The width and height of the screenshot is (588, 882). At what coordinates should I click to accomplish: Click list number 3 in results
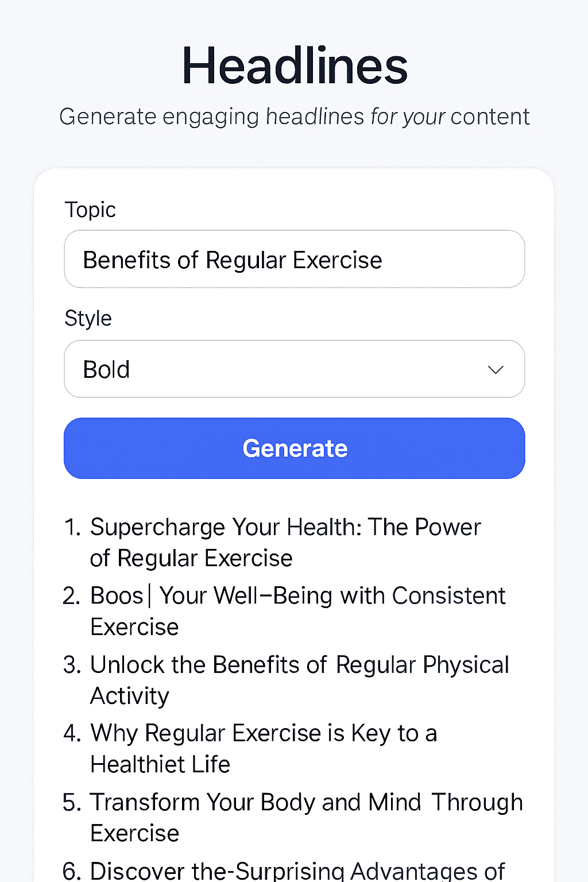(72, 665)
